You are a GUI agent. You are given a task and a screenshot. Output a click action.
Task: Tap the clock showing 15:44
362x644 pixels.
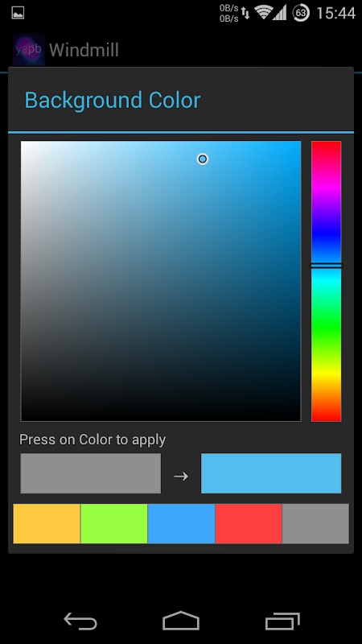pyautogui.click(x=336, y=13)
